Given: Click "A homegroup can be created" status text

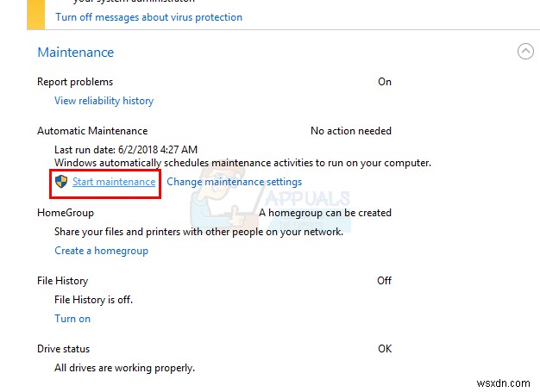Looking at the screenshot, I should coord(325,212).
